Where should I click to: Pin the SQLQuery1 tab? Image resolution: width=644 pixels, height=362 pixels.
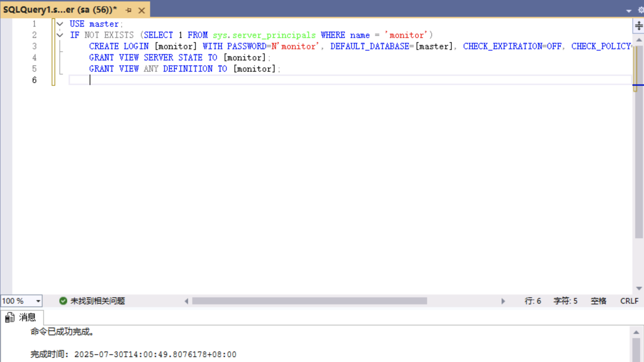point(128,10)
